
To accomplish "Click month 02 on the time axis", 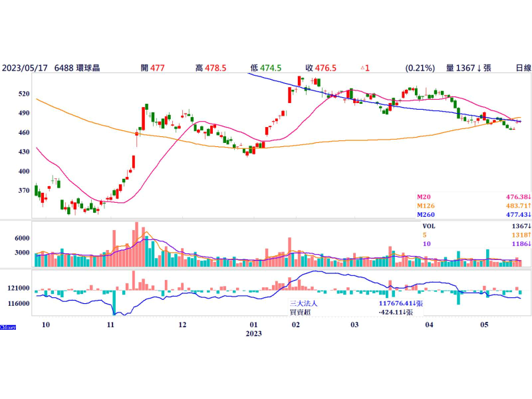I will point(296,325).
